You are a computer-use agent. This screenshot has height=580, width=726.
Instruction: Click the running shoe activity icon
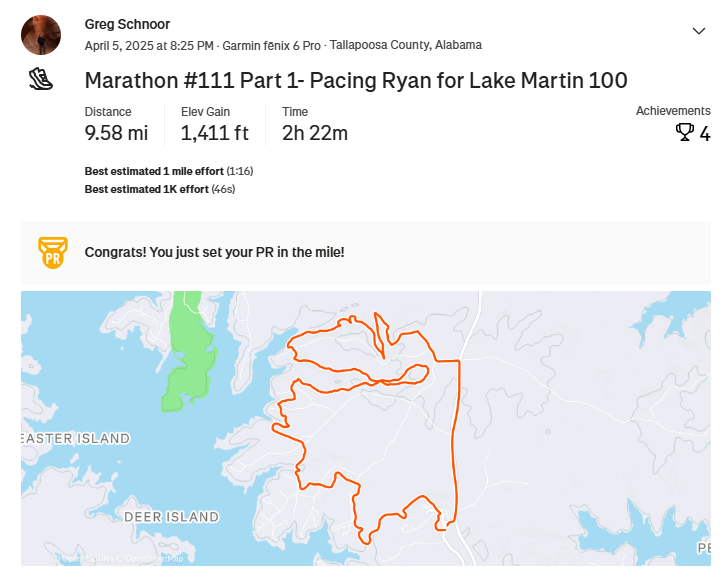(40, 80)
